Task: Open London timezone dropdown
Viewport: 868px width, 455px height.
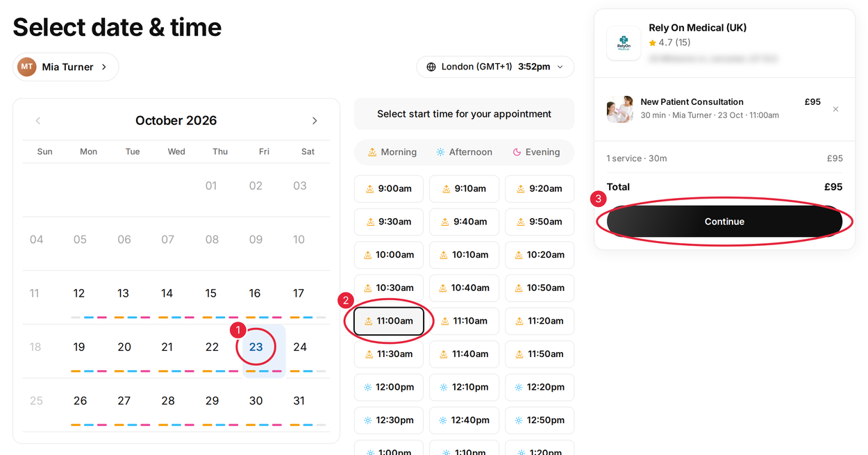Action: pos(495,67)
